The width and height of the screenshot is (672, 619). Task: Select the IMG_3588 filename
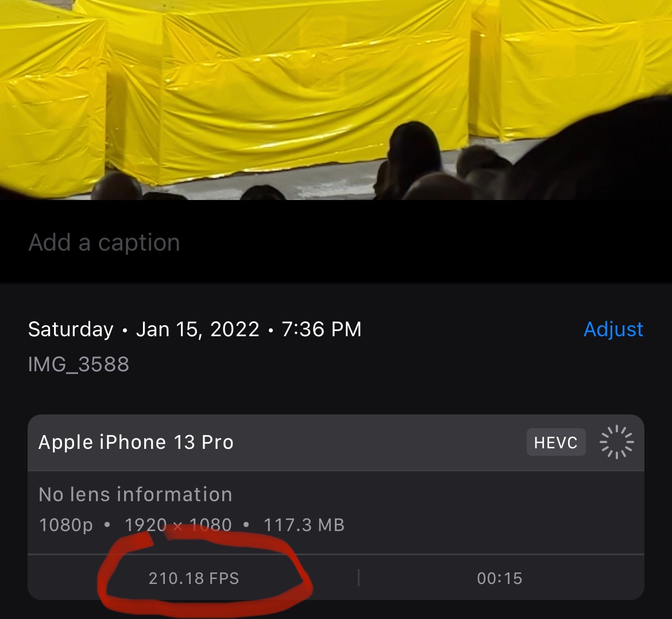[79, 364]
